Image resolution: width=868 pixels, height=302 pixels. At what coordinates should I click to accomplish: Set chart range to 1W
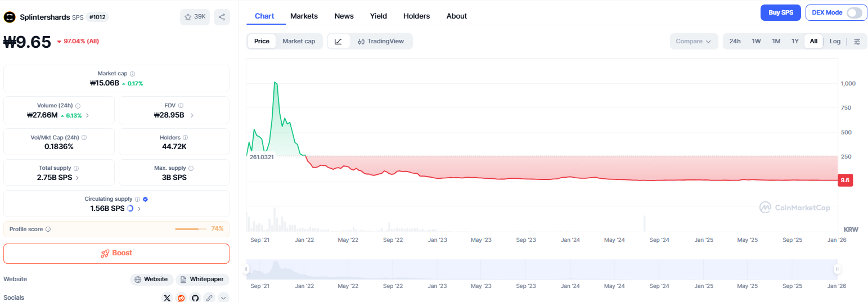756,41
